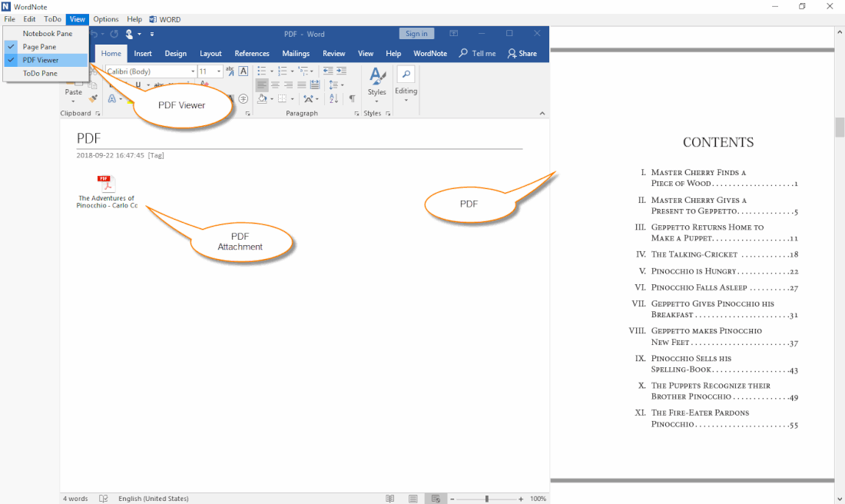Open the Styles pane launcher

click(x=387, y=114)
